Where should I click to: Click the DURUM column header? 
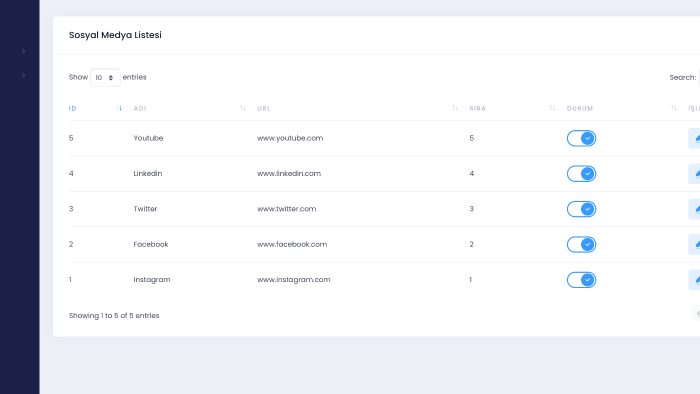(580, 108)
